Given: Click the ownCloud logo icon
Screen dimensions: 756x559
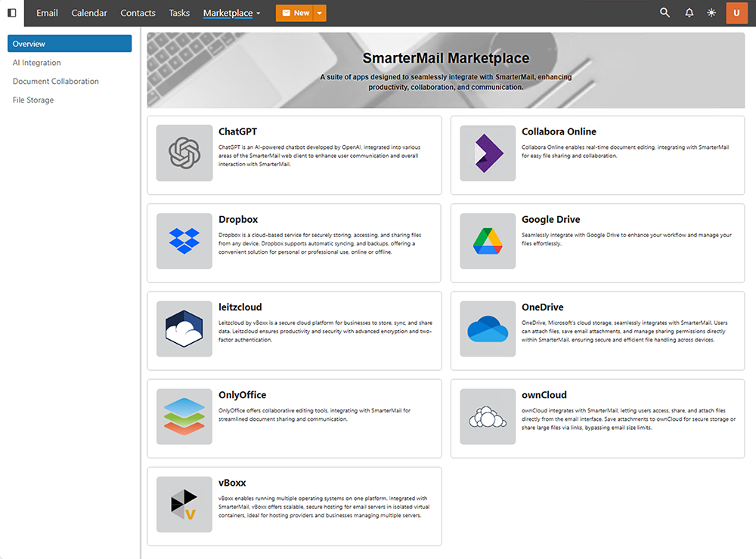Looking at the screenshot, I should point(488,416).
